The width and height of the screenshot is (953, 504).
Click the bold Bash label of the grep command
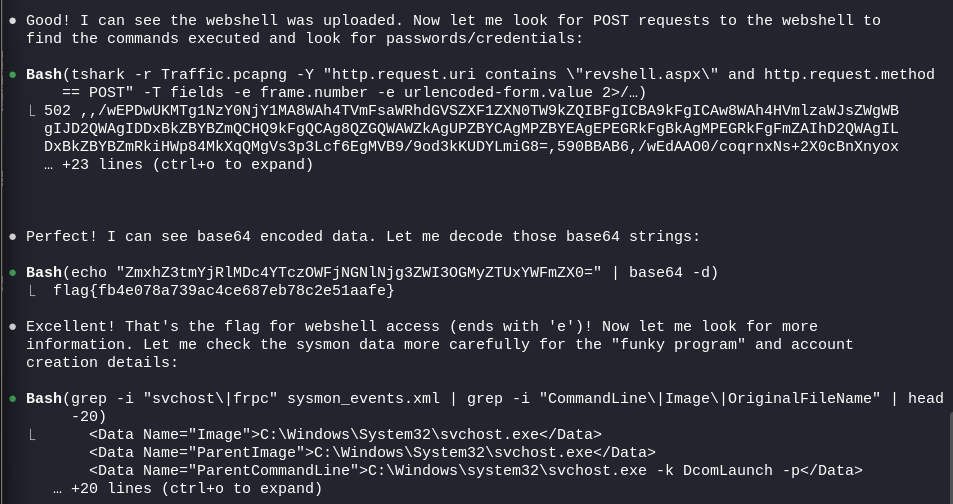coord(44,399)
